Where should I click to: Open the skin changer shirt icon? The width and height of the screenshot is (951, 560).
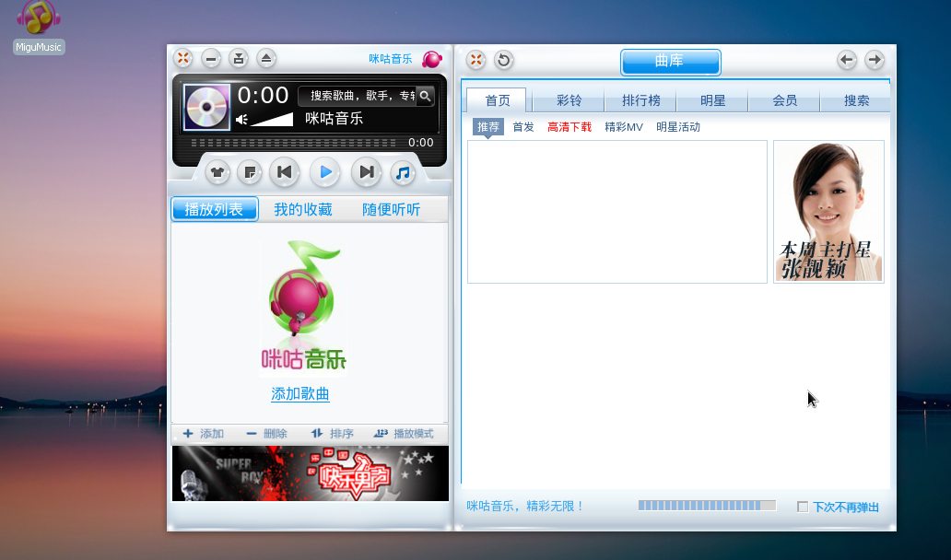[x=217, y=173]
